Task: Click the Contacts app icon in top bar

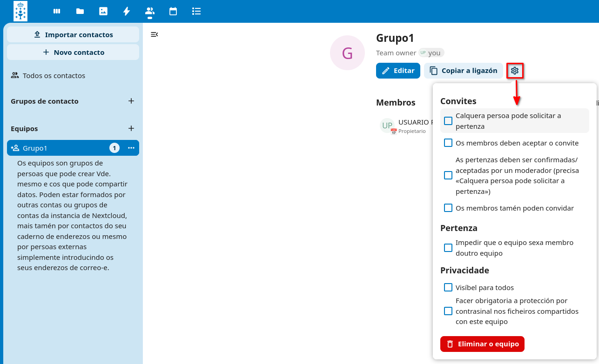Action: [x=150, y=11]
